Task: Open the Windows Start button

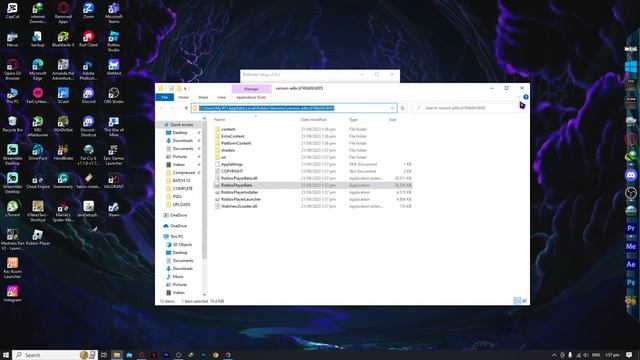Action: [6, 355]
